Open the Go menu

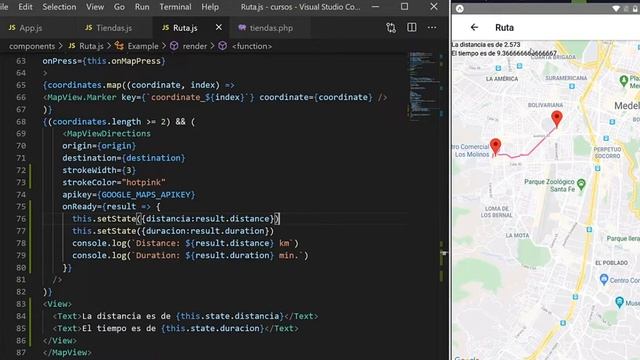pos(119,7)
